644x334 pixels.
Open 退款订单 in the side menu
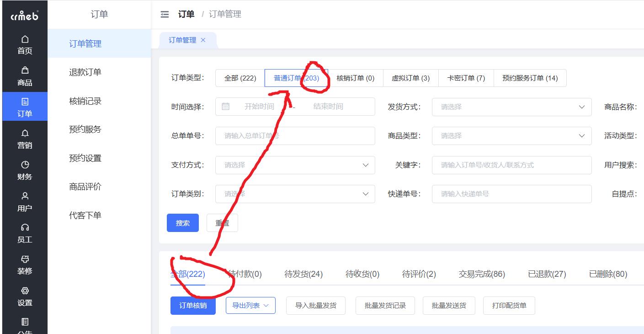pos(85,72)
